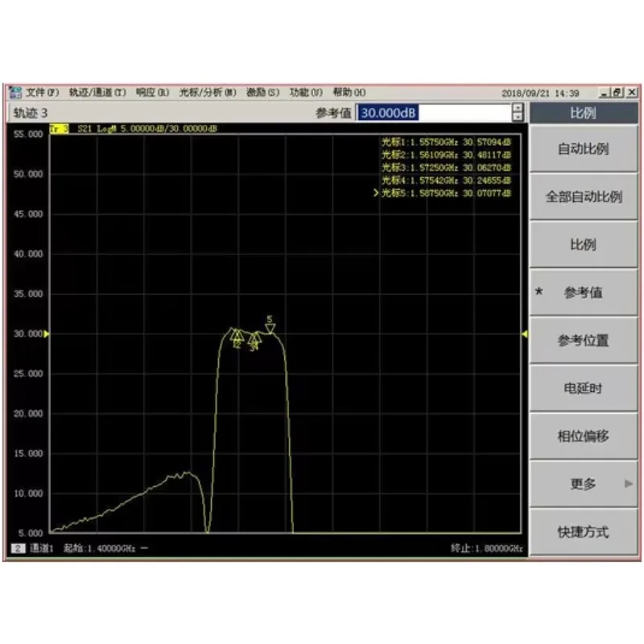644x644 pixels.
Task: Click the 起始: 1.40000GHz start frequency
Action: (x=99, y=548)
